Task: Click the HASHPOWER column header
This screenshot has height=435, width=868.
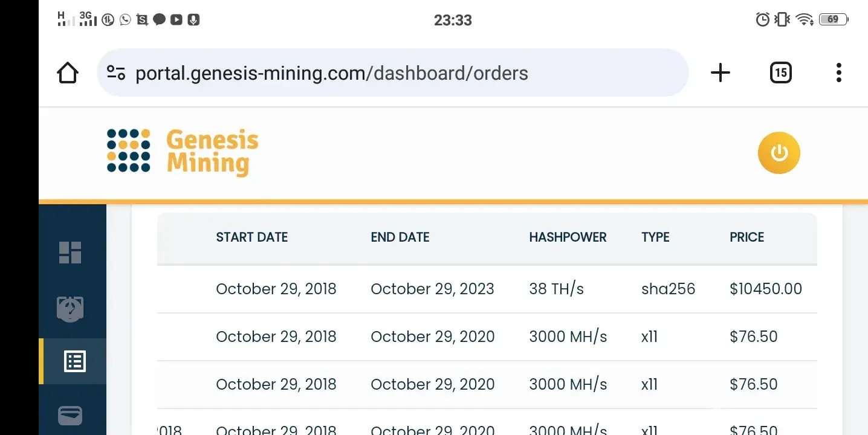Action: (568, 237)
